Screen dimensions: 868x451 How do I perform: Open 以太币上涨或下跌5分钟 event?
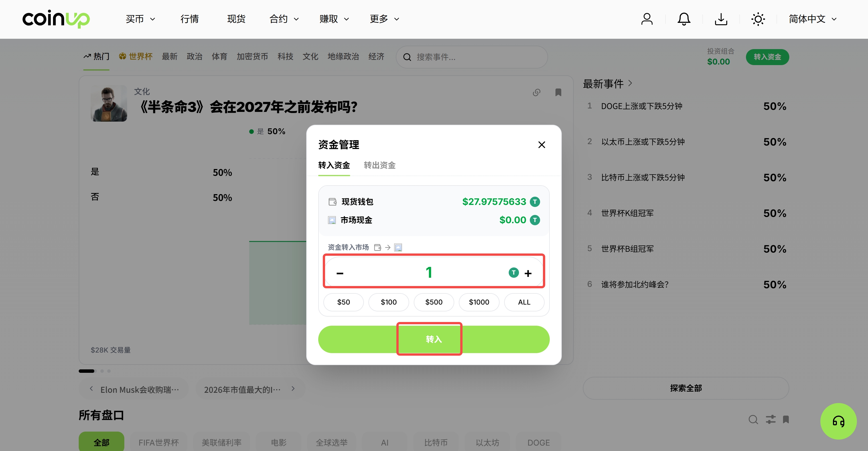pyautogui.click(x=686, y=142)
